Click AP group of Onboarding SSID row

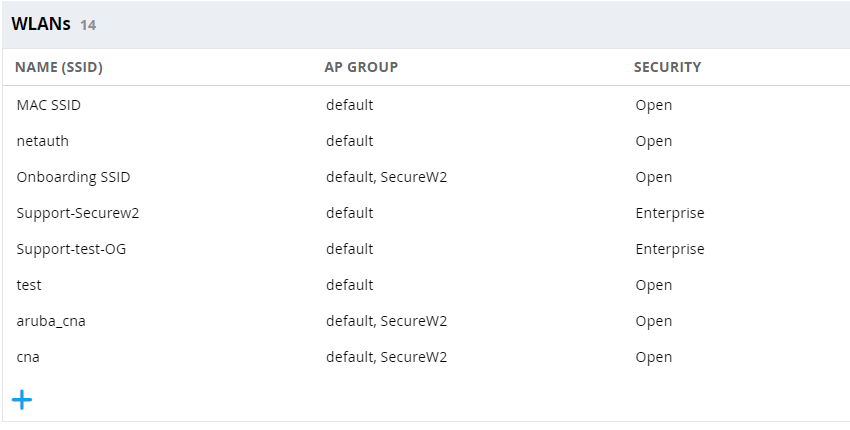(386, 177)
